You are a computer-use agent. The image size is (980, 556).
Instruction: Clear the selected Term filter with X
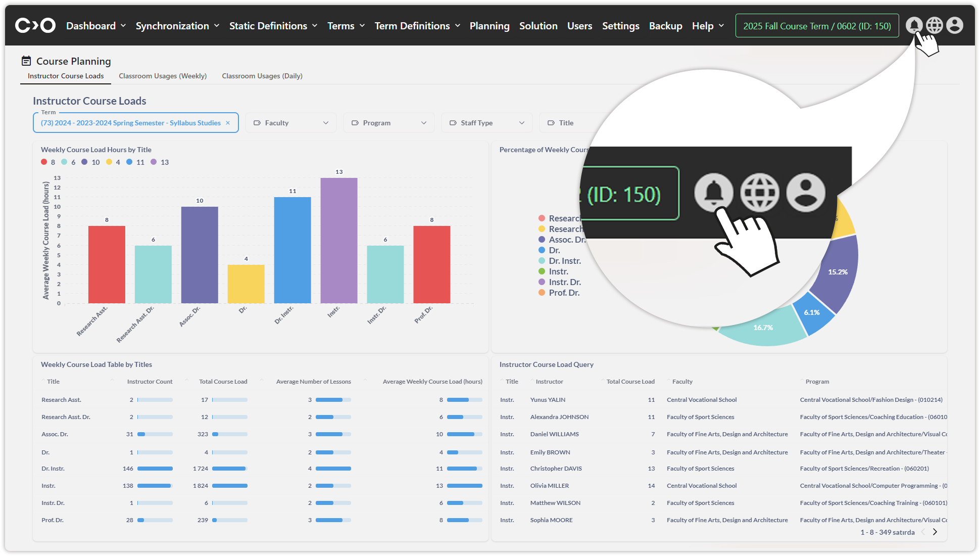point(228,123)
